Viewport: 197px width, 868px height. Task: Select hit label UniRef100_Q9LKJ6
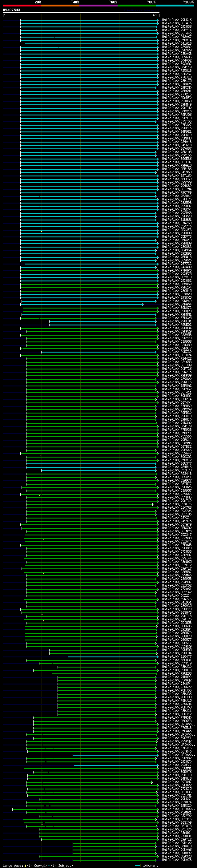pos(177,20)
